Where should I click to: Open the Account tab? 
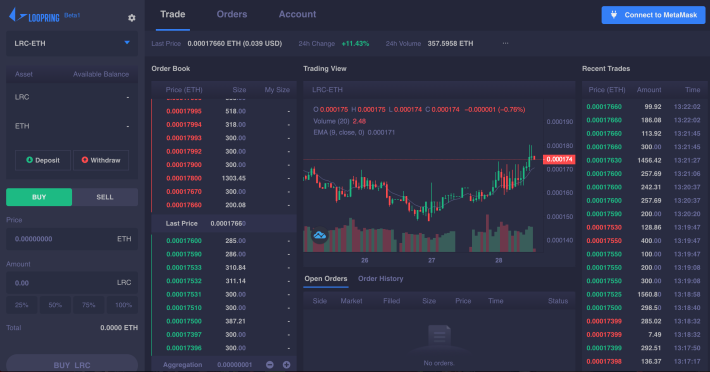coord(297,14)
